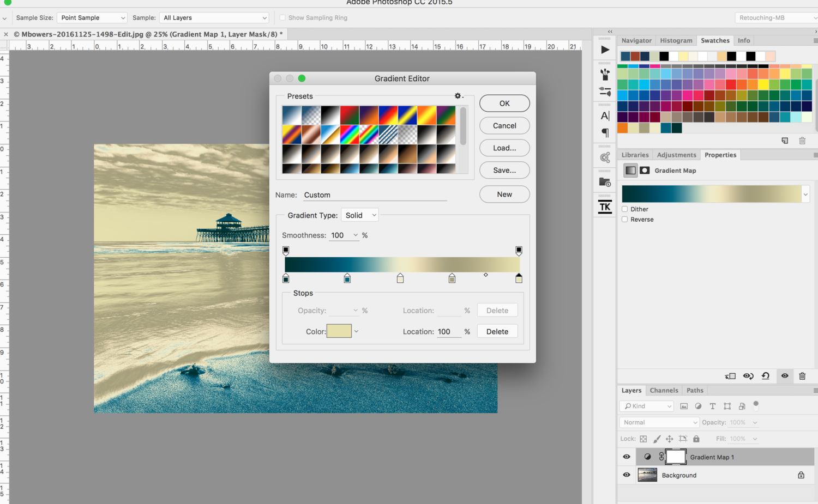
Task: Open the Character panel icon
Action: pos(605,116)
